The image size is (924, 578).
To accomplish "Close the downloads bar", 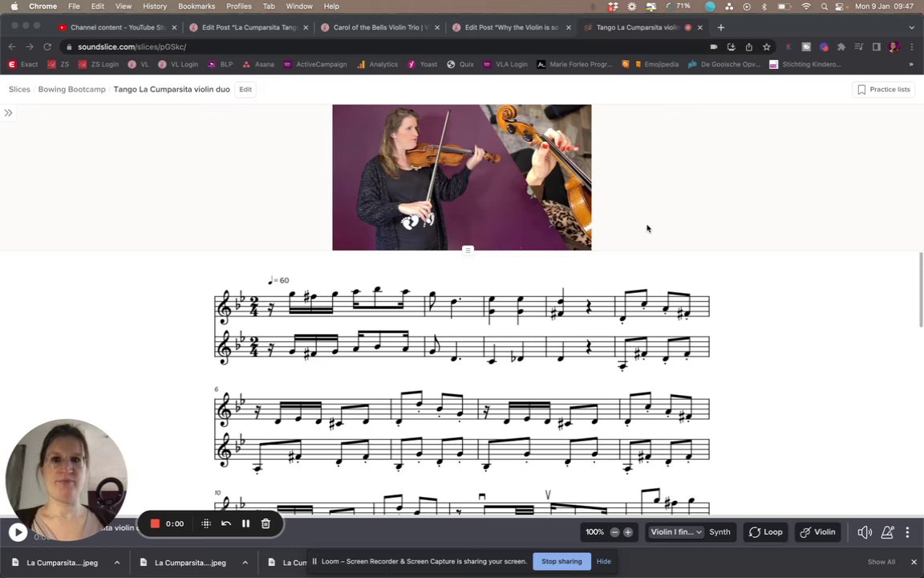I will coord(914,562).
